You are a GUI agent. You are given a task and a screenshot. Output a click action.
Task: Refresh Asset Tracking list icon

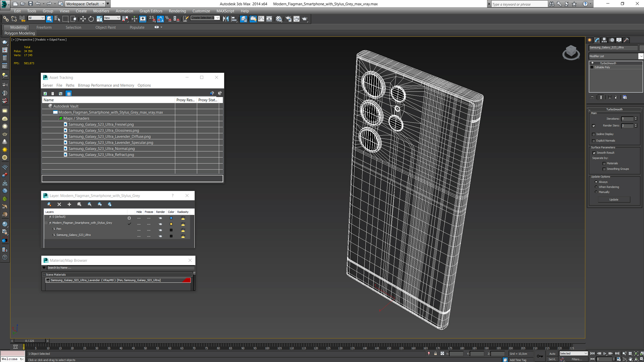click(45, 94)
